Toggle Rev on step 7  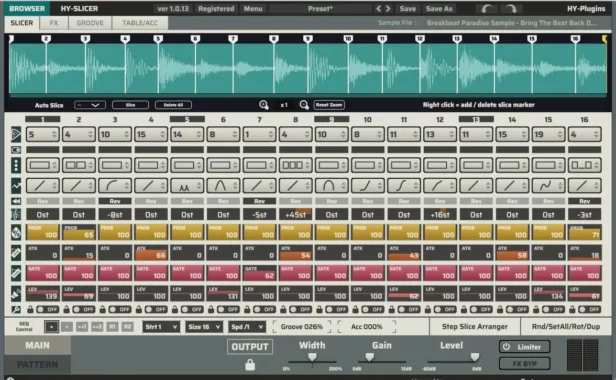pyautogui.click(x=259, y=201)
